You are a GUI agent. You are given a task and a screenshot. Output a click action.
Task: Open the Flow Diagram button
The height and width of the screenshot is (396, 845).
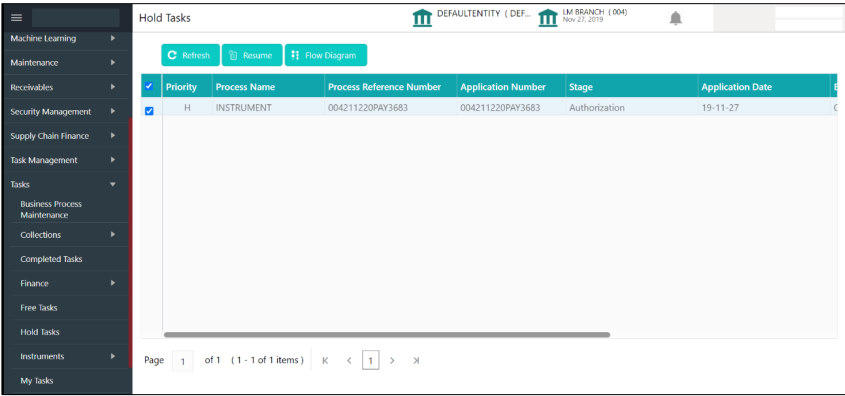pyautogui.click(x=325, y=55)
